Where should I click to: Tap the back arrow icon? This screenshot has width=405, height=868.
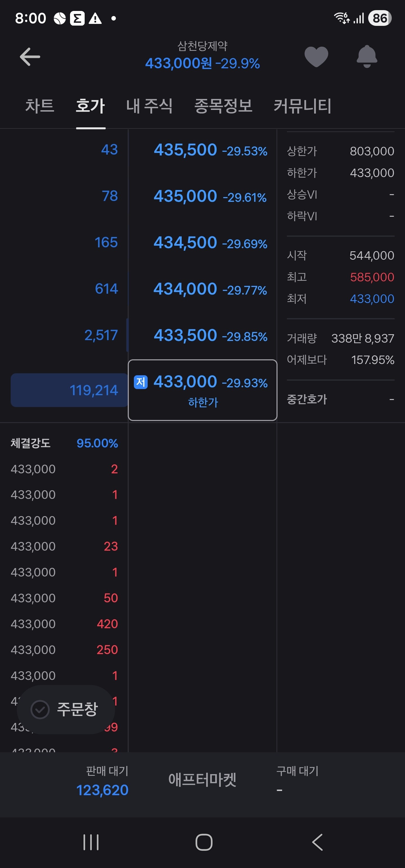[30, 56]
